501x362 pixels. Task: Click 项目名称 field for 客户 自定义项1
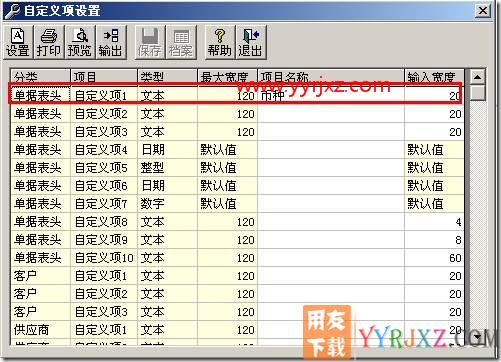point(331,276)
